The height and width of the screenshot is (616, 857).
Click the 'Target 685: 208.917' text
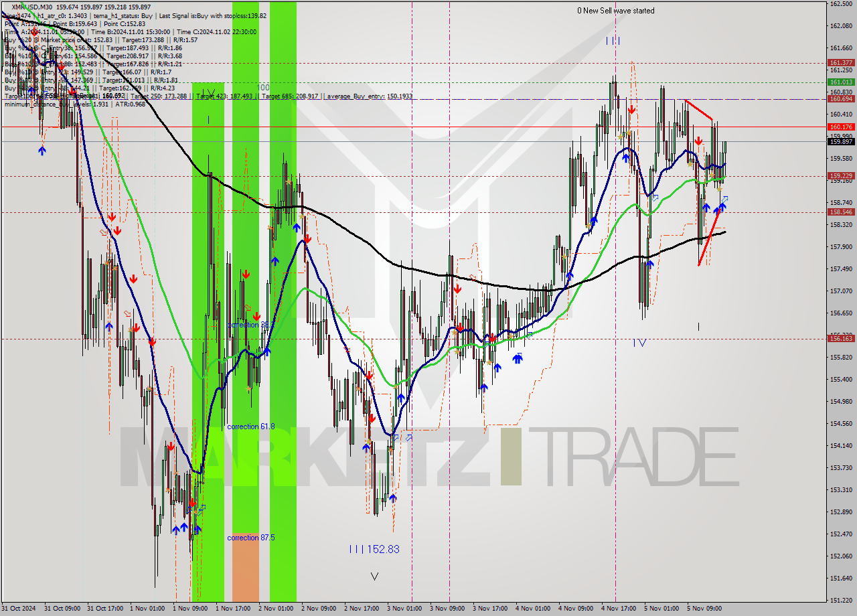point(291,96)
